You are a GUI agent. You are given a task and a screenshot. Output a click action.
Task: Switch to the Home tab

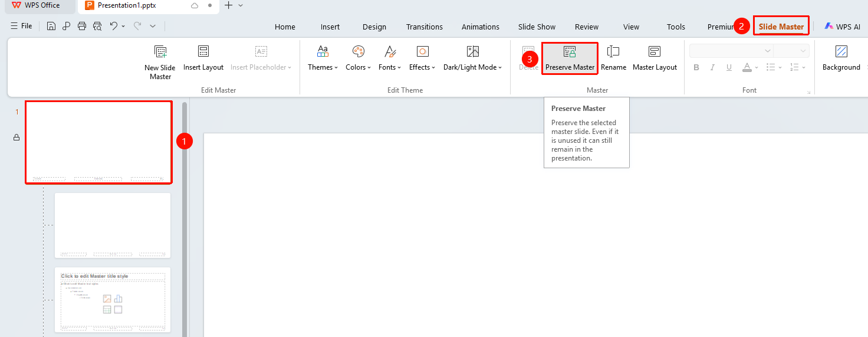coord(285,27)
